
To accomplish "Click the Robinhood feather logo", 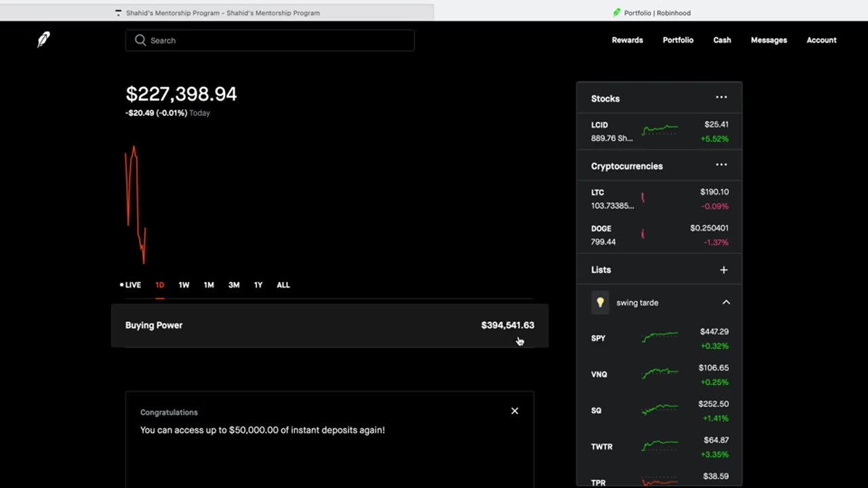I will pyautogui.click(x=43, y=40).
